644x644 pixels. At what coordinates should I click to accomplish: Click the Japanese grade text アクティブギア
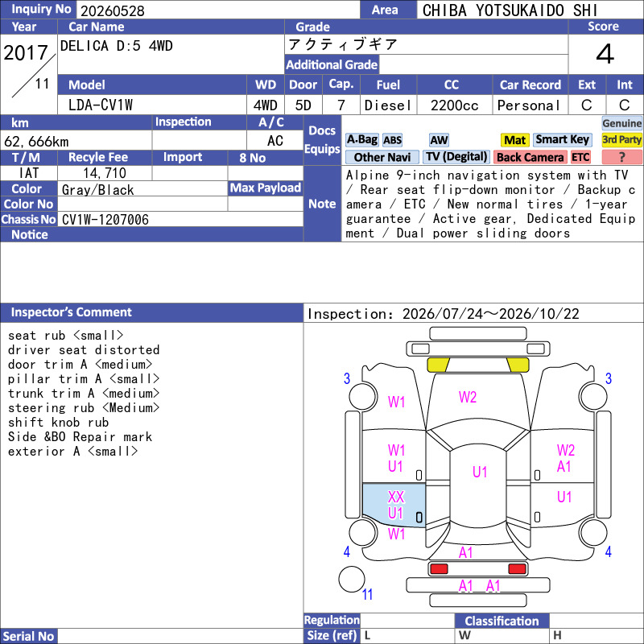click(343, 44)
